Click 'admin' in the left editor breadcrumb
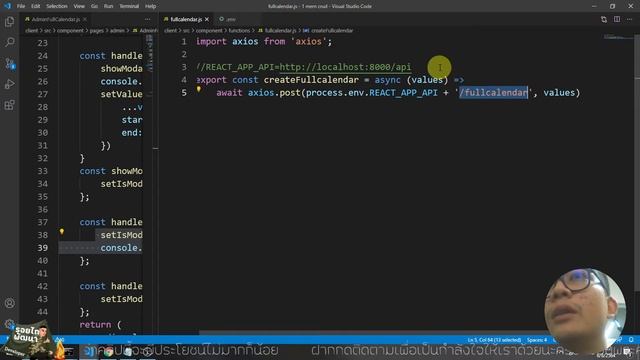Viewport: 640px width, 360px height. click(x=117, y=31)
